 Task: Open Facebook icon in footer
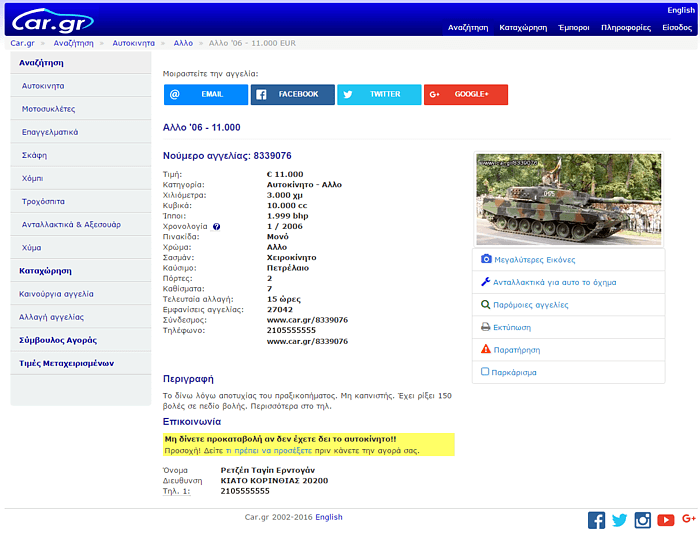[596, 520]
